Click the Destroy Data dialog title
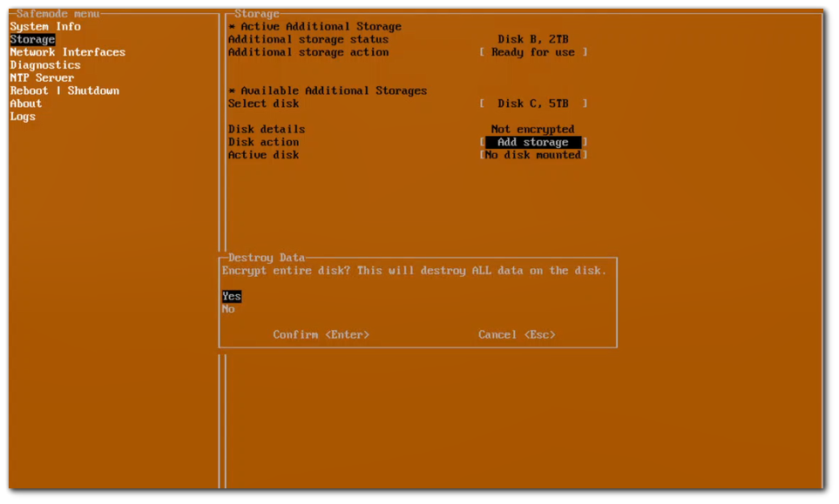The width and height of the screenshot is (839, 504). pos(267,258)
